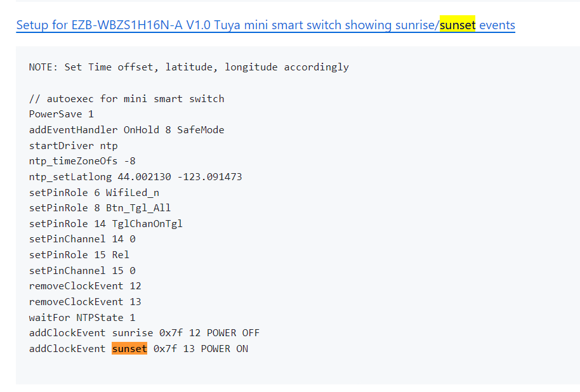Click the 'PowerSave 1' line
580x392 pixels.
click(62, 114)
